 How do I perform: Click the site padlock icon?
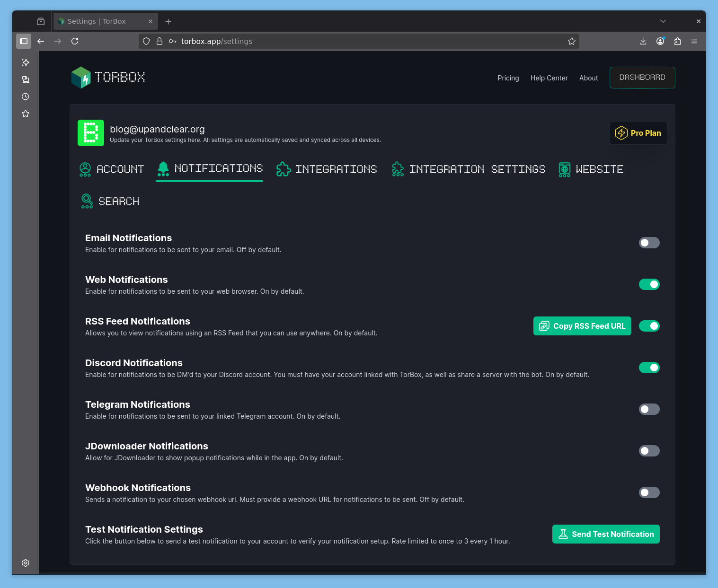pos(160,41)
